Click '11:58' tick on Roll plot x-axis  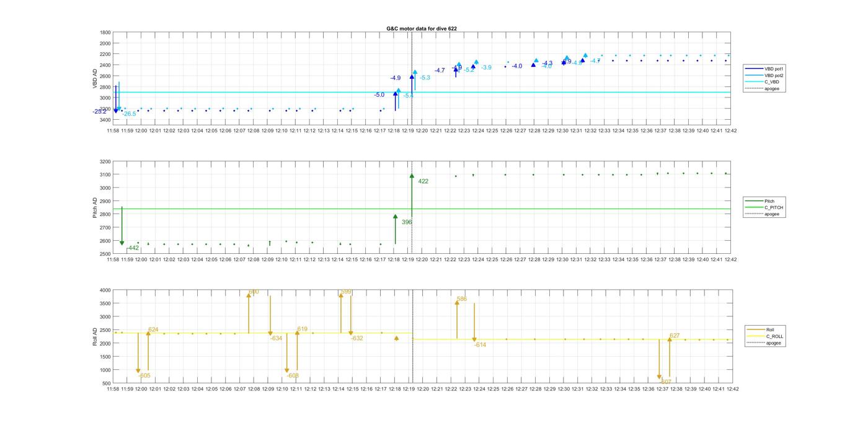pyautogui.click(x=113, y=389)
